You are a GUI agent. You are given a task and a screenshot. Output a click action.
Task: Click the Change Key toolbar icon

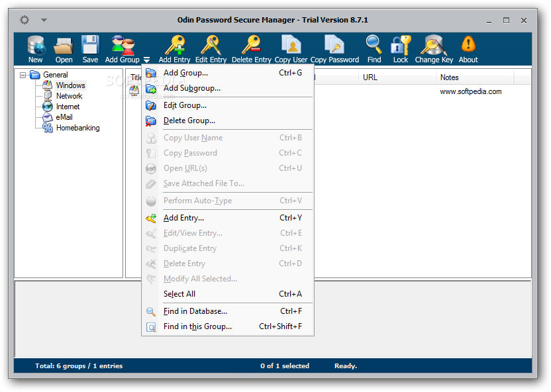click(434, 45)
